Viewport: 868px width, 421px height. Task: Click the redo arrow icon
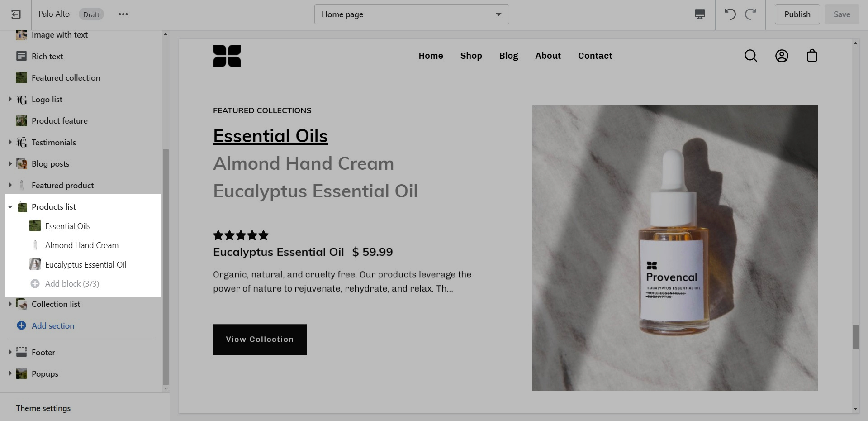[x=751, y=14]
